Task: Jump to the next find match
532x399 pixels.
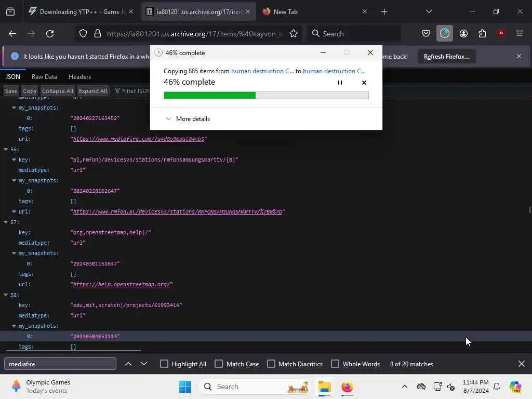Action: (x=144, y=364)
